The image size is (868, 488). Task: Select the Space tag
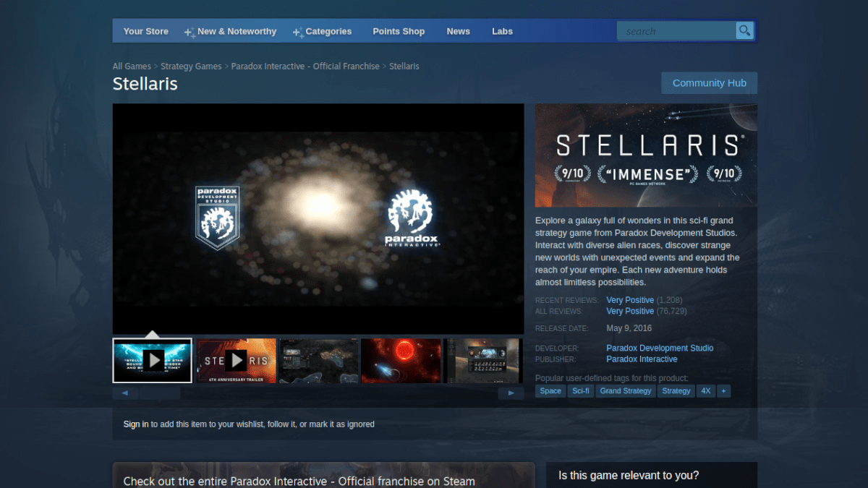[550, 390]
